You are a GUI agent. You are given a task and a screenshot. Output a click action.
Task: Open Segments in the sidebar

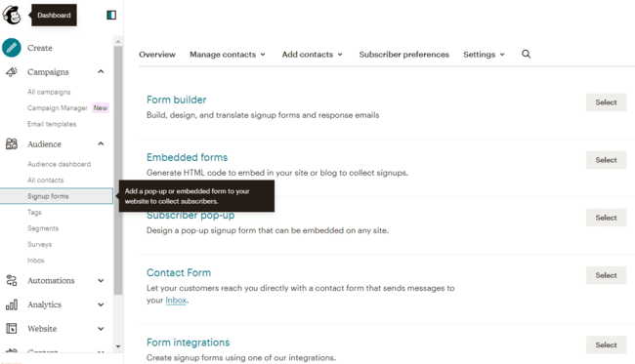coord(43,228)
